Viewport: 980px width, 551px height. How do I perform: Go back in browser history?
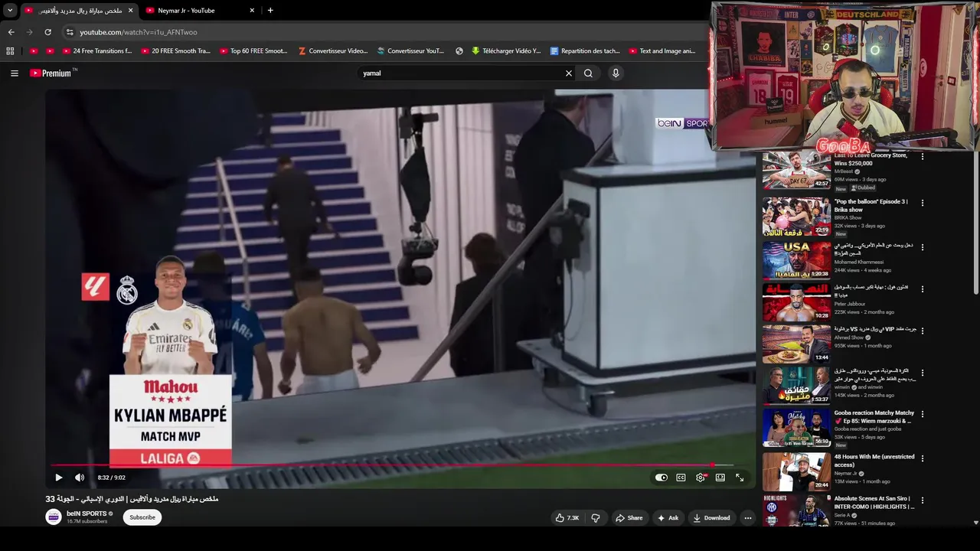[11, 32]
